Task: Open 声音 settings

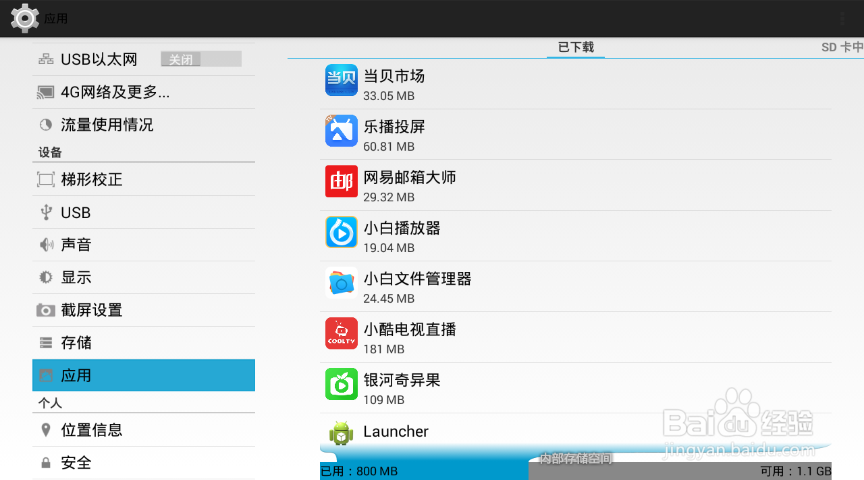Action: point(144,245)
